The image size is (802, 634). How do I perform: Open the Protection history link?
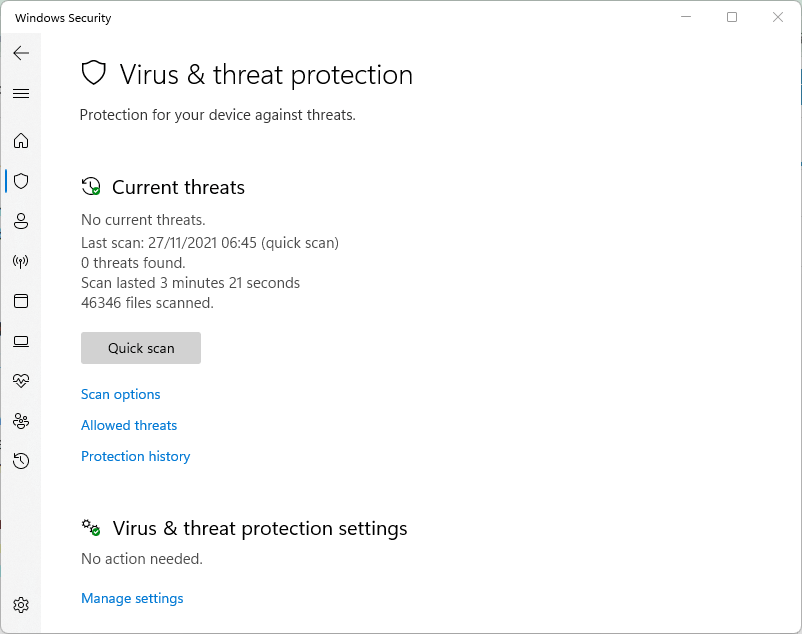(135, 456)
